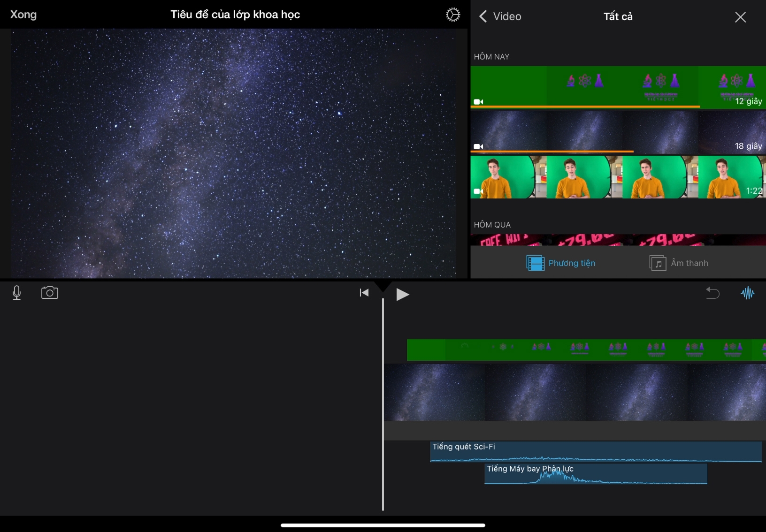Jump to beginning with skip-back button
The width and height of the screenshot is (766, 532).
(x=364, y=293)
